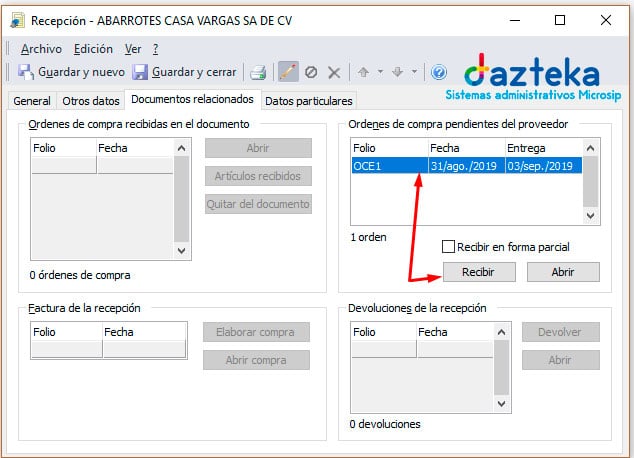The image size is (634, 458).
Task: Click Fecha header in pending orders list
Action: [x=467, y=148]
